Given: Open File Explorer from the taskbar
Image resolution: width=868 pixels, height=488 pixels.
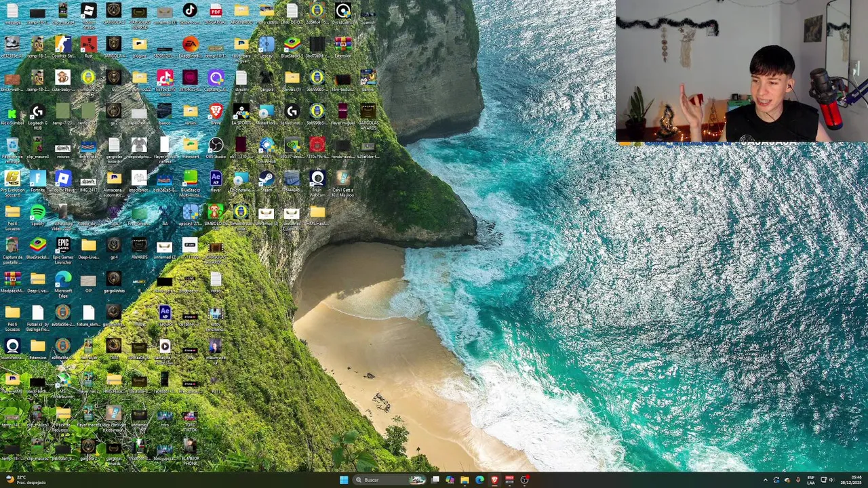Looking at the screenshot, I should tap(465, 480).
